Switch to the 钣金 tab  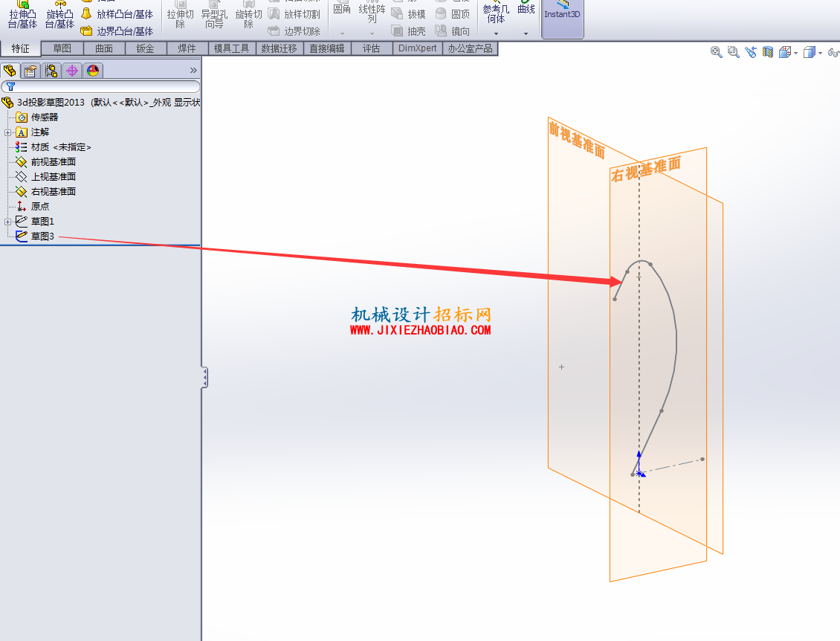tap(145, 48)
